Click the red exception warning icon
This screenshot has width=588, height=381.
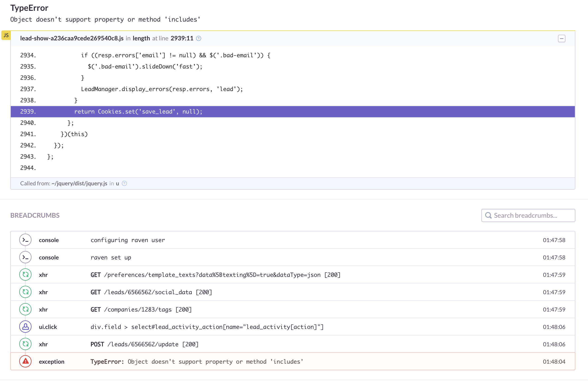(25, 362)
